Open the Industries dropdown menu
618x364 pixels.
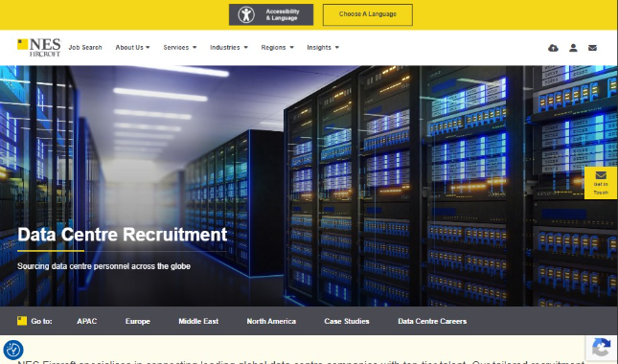coord(229,47)
